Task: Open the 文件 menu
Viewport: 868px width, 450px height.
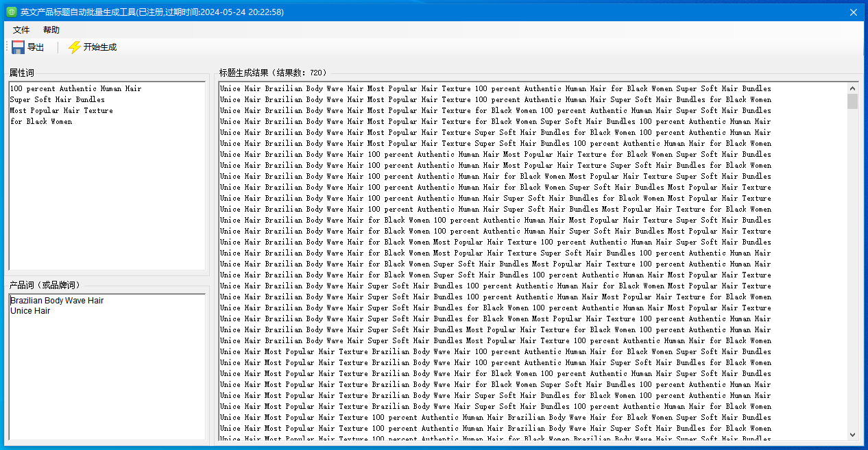Action: pyautogui.click(x=21, y=30)
